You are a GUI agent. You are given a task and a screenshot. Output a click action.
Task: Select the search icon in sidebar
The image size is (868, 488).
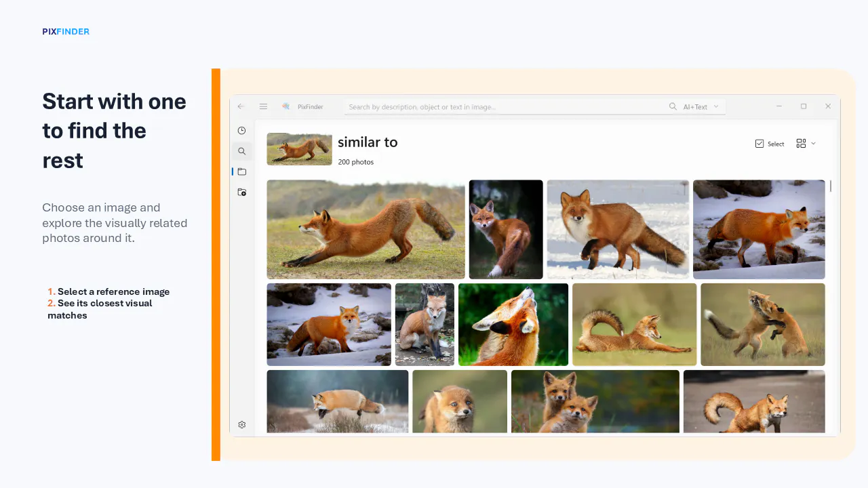241,151
